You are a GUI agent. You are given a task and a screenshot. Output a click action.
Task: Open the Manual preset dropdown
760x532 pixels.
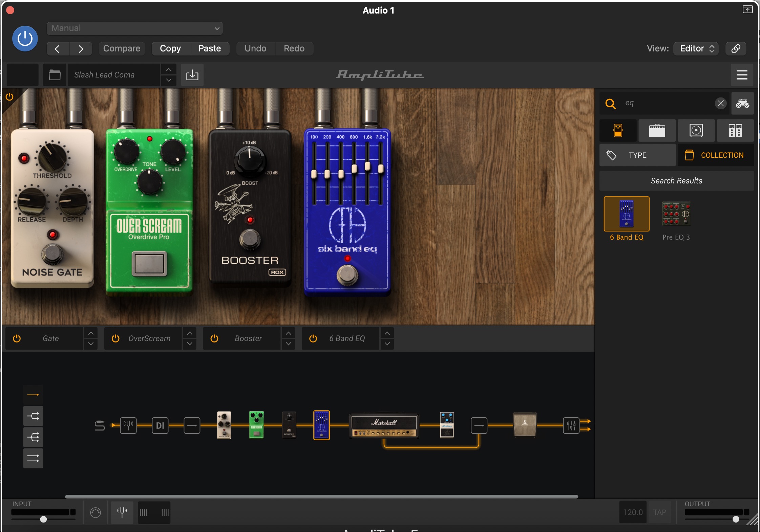(x=134, y=28)
